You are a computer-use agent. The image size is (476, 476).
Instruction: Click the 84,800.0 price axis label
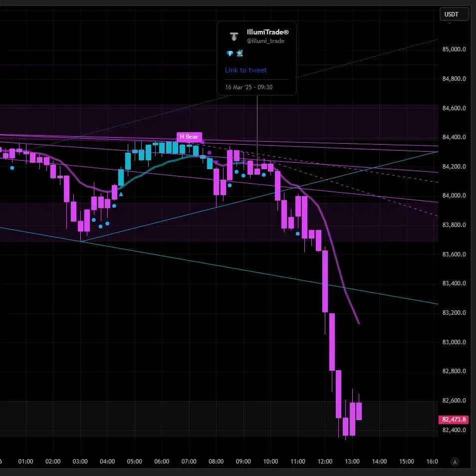pos(454,79)
